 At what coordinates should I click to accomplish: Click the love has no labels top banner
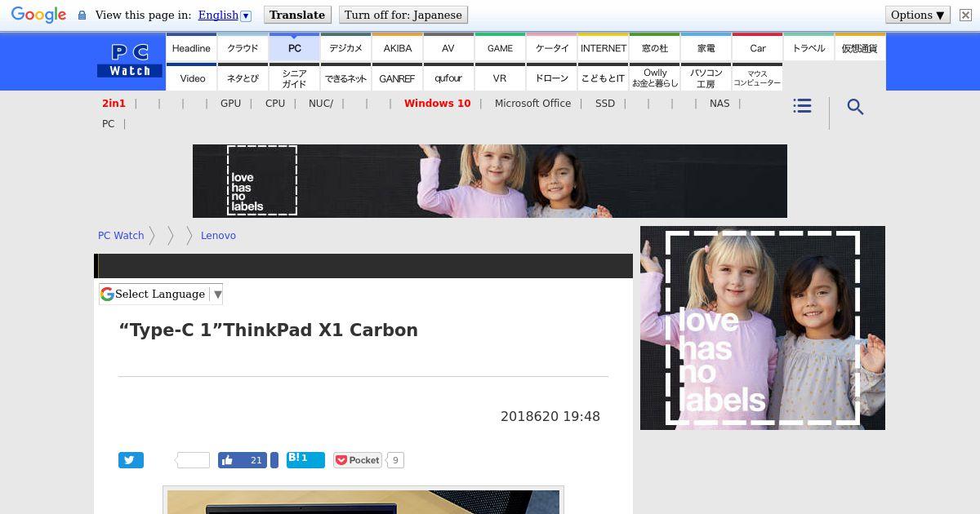click(490, 181)
